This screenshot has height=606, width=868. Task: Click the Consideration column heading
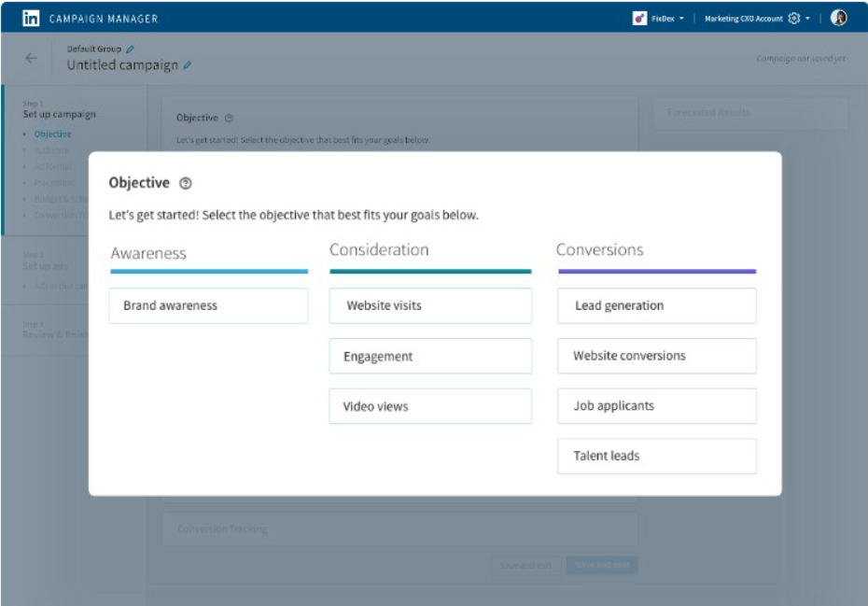tap(379, 250)
